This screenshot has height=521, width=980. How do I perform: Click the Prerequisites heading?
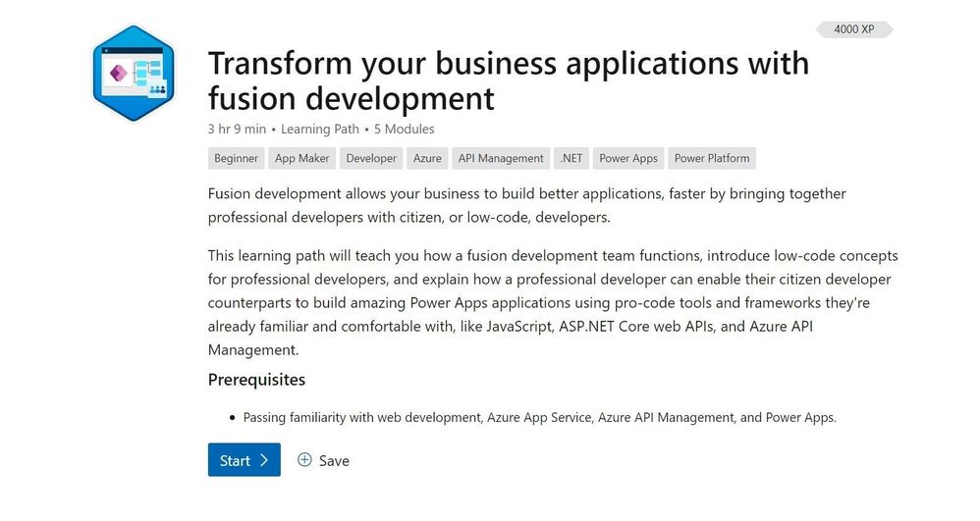tap(256, 380)
